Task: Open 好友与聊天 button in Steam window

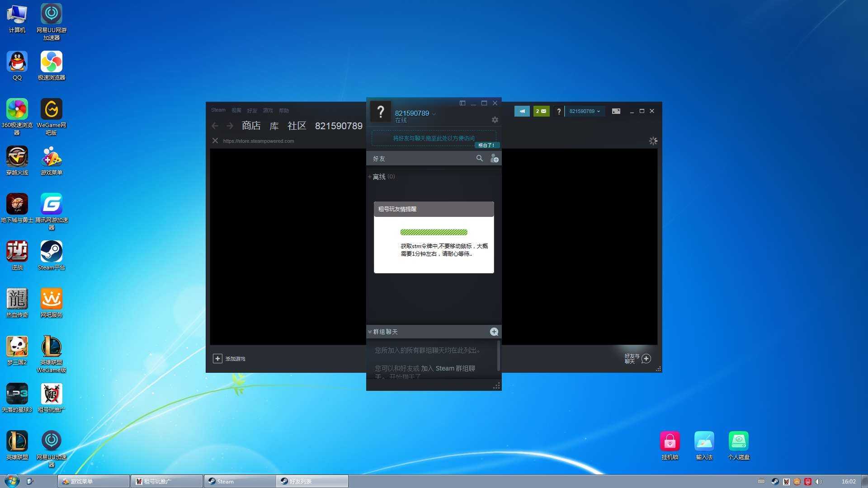Action: tap(638, 359)
